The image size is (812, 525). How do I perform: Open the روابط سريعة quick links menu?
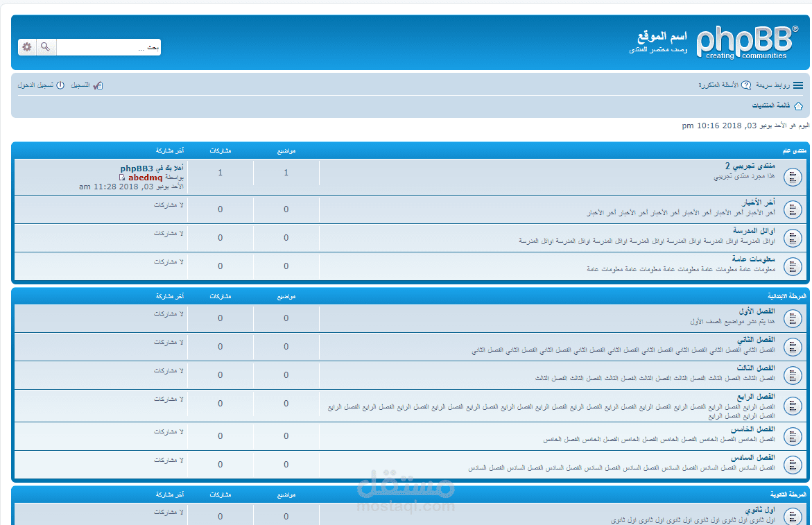(772, 85)
